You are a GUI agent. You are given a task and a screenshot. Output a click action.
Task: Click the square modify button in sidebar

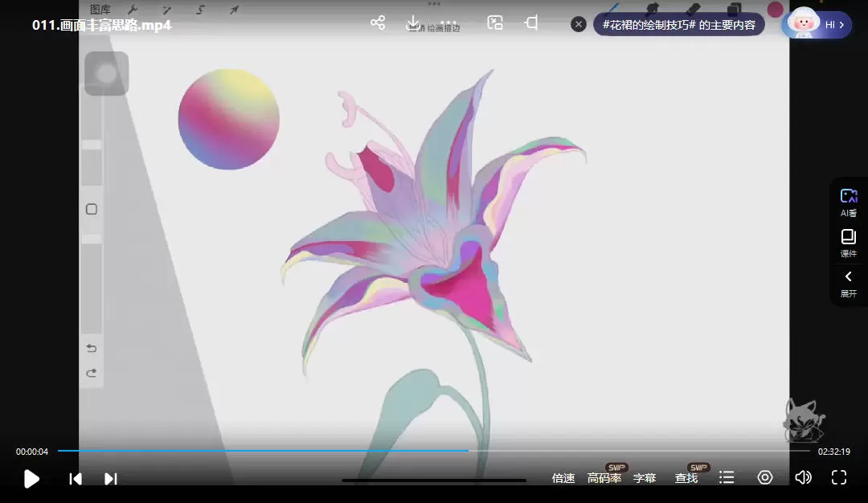(x=92, y=209)
